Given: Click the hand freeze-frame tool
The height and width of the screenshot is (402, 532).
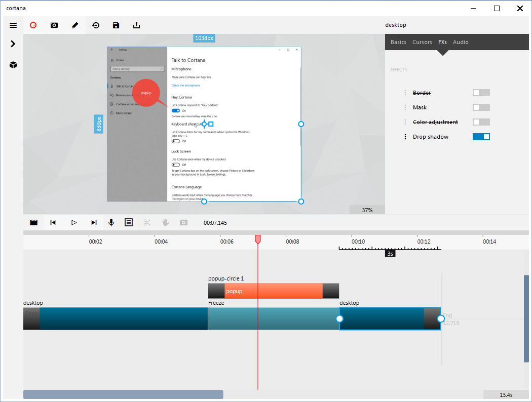Looking at the screenshot, I should pyautogui.click(x=165, y=222).
